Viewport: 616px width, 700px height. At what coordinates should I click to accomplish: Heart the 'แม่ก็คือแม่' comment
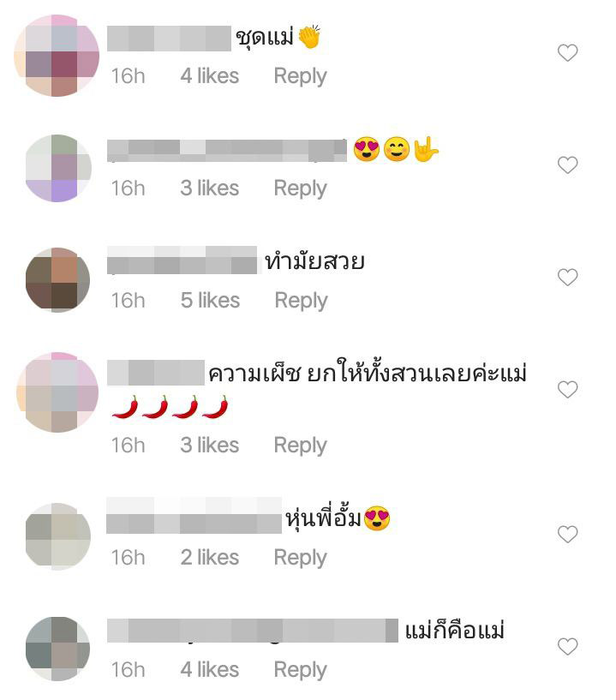pos(567,646)
